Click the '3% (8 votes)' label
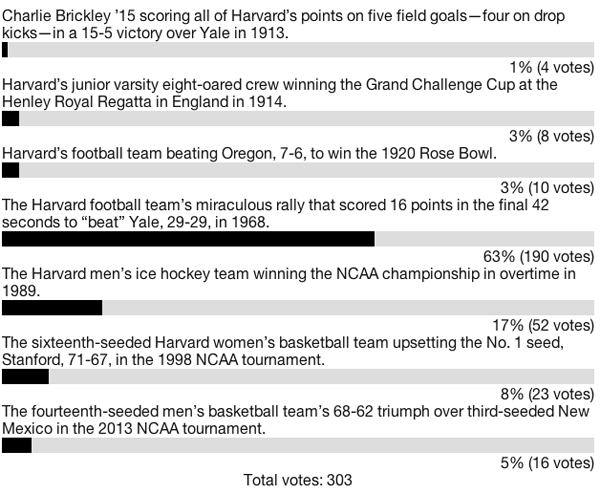The height and width of the screenshot is (494, 600). (x=551, y=136)
